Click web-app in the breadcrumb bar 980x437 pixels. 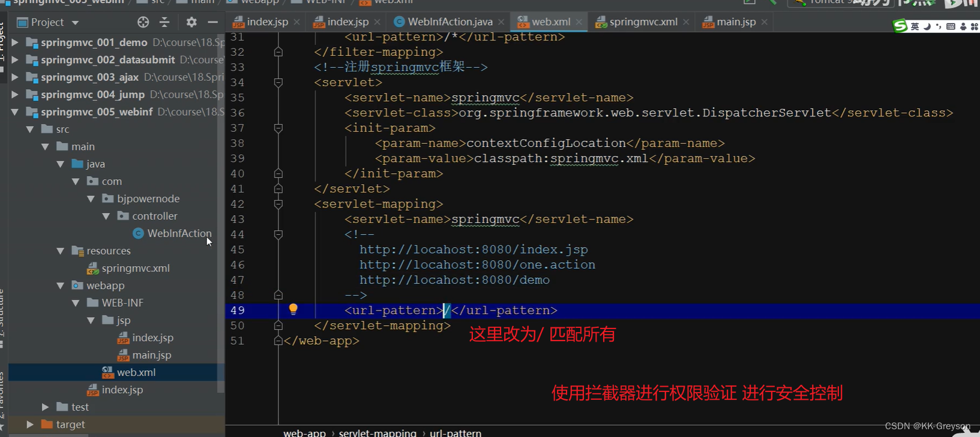coord(304,432)
